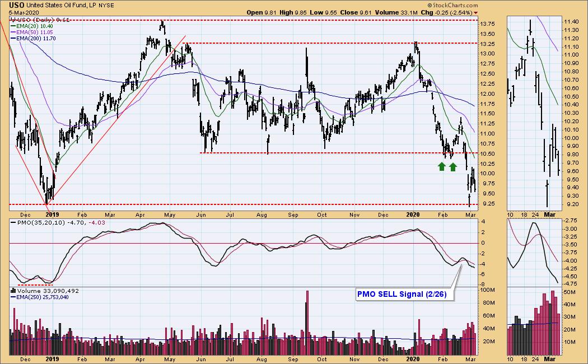Viewport: 588px width, 364px height.
Task: Click the -4.75 label on zoom PMO axis
Action: 571,284
